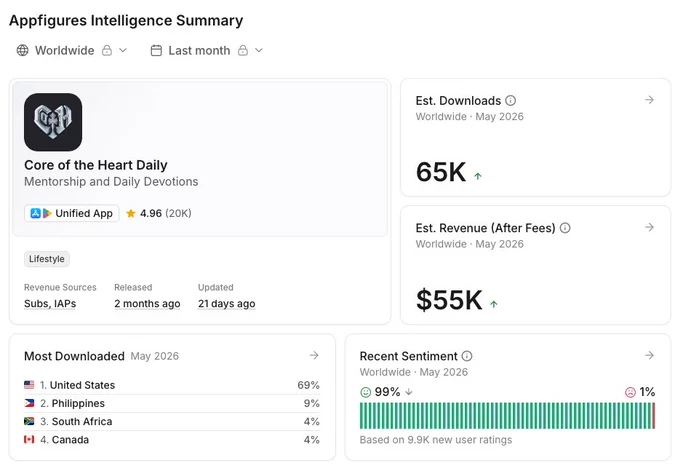Select the Lifestyle category tag

click(x=46, y=259)
